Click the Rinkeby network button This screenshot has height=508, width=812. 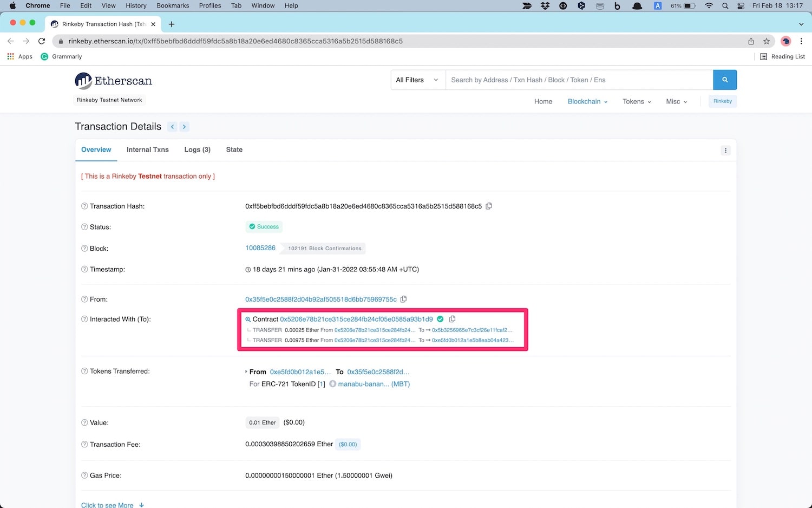[x=722, y=101]
